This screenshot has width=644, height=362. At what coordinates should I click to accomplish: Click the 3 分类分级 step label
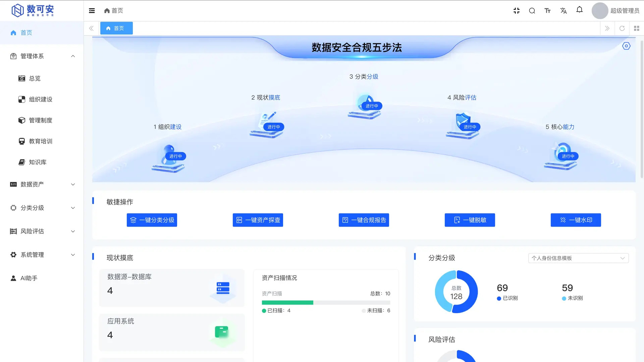[x=364, y=77]
